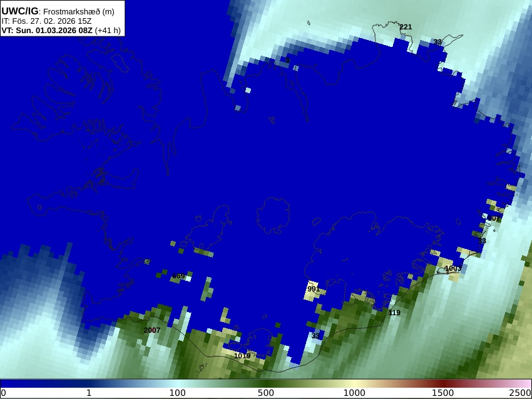Click the legend tick label '1'
Screen dimensions: 532x399
tap(89, 393)
